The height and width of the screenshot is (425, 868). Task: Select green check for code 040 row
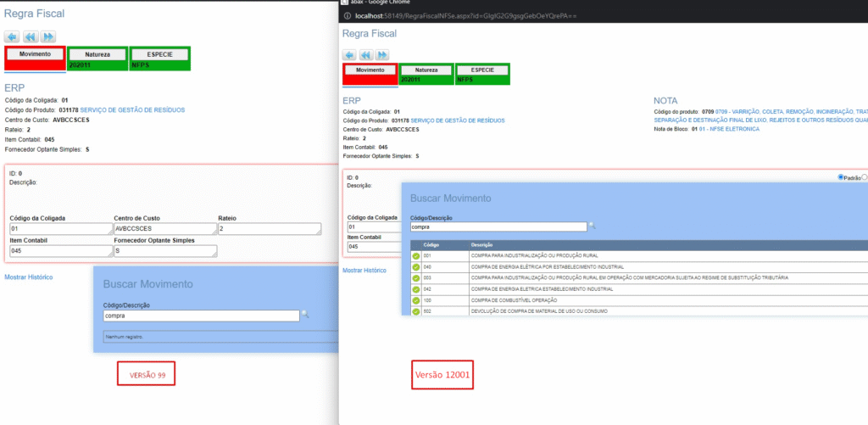click(415, 266)
